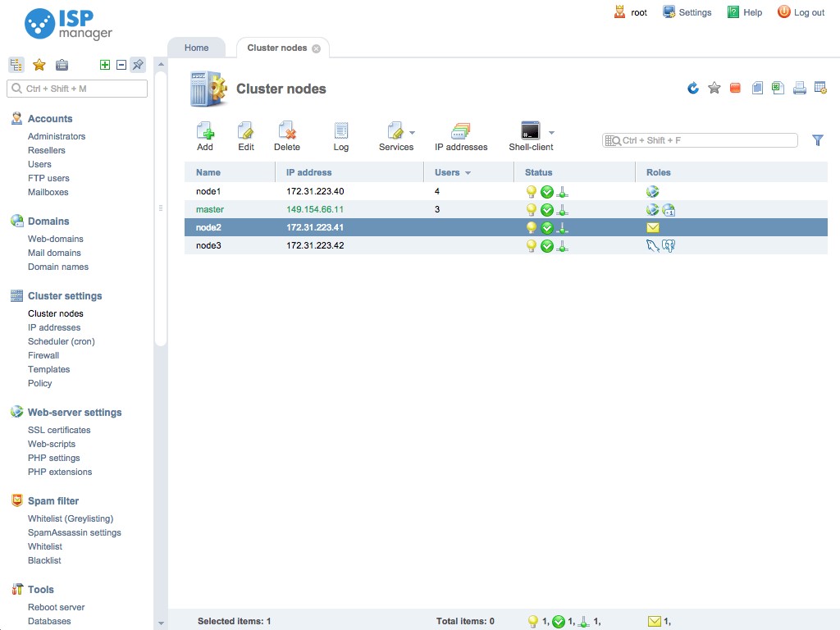
Task: Open the Shell-client dropdown arrow
Action: click(x=551, y=132)
